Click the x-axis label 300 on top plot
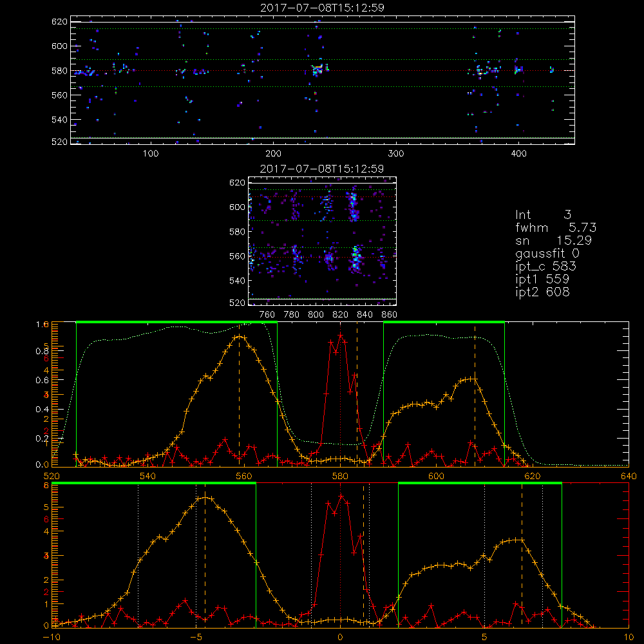This screenshot has height=644, width=644. [x=396, y=154]
